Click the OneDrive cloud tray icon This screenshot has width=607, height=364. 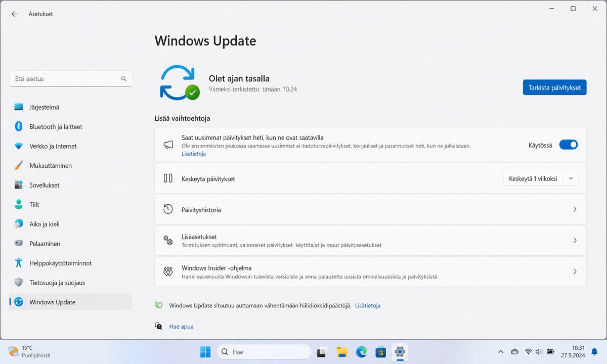pyautogui.click(x=514, y=351)
